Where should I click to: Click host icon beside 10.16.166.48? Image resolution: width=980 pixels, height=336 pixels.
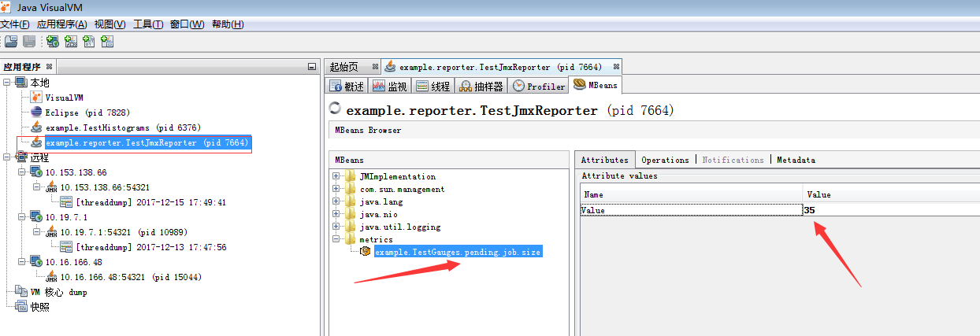pyautogui.click(x=36, y=262)
